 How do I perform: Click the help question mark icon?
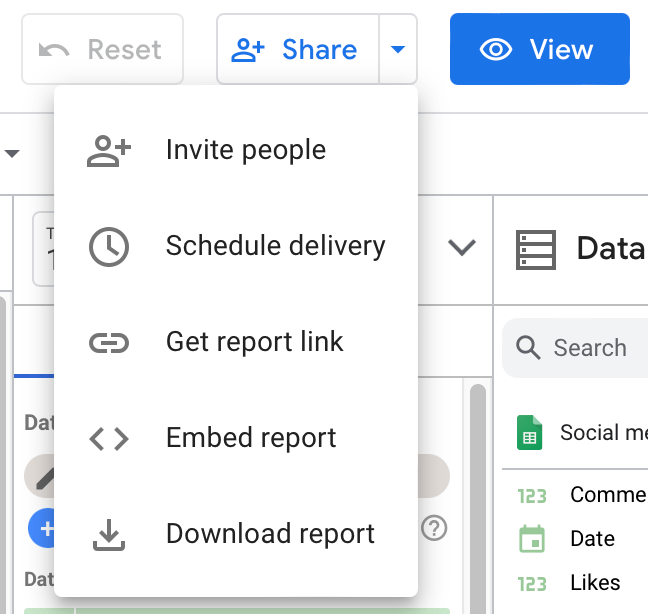click(433, 528)
